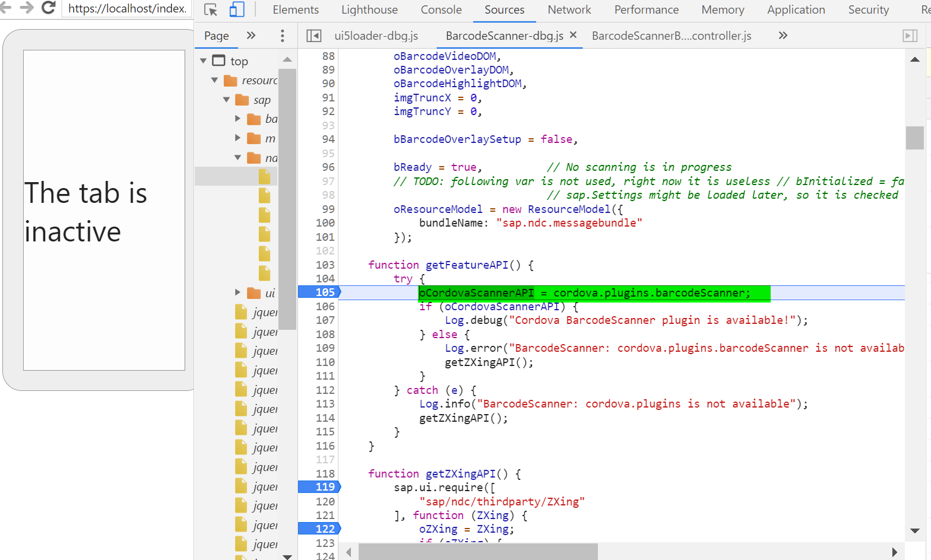Expand the ui folder arrow
Viewport: 931px width, 560px height.
tap(237, 292)
